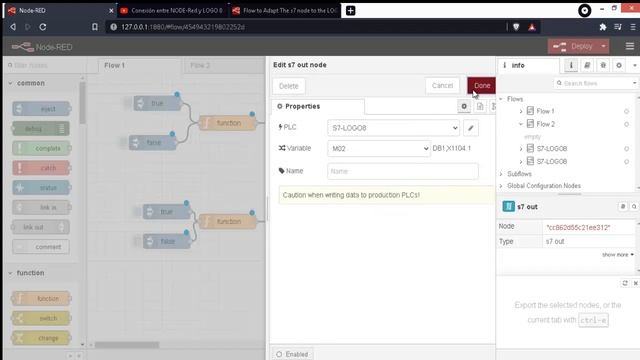Click the Done button
Screen dimensions: 640x360
click(x=481, y=86)
